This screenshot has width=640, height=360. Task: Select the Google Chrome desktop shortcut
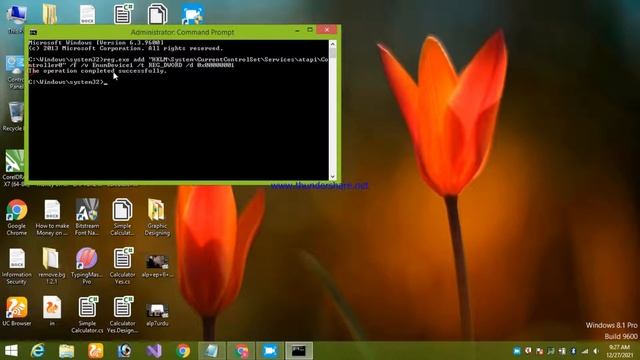[x=17, y=217]
